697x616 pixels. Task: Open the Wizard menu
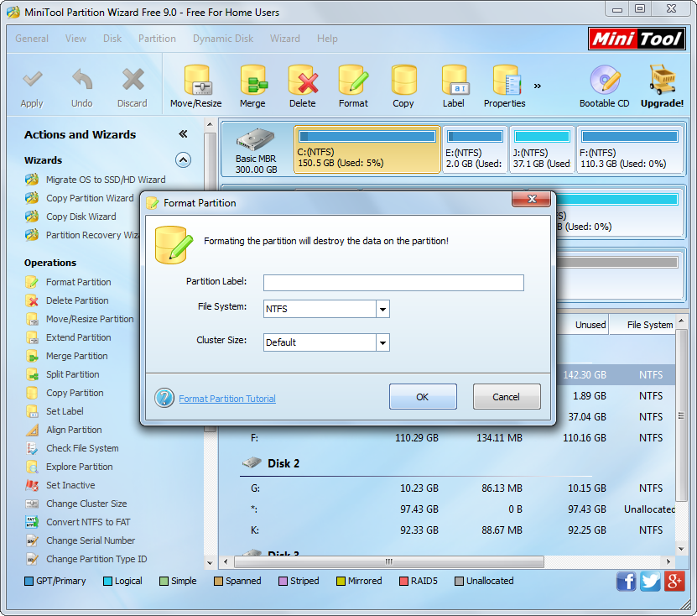(x=285, y=39)
